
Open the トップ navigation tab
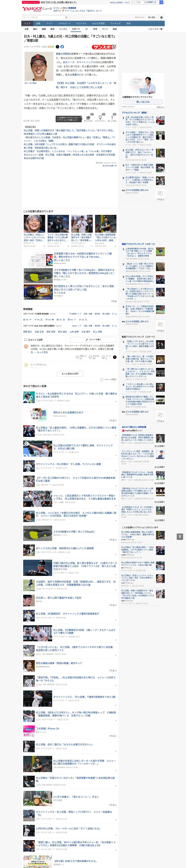point(27,24)
